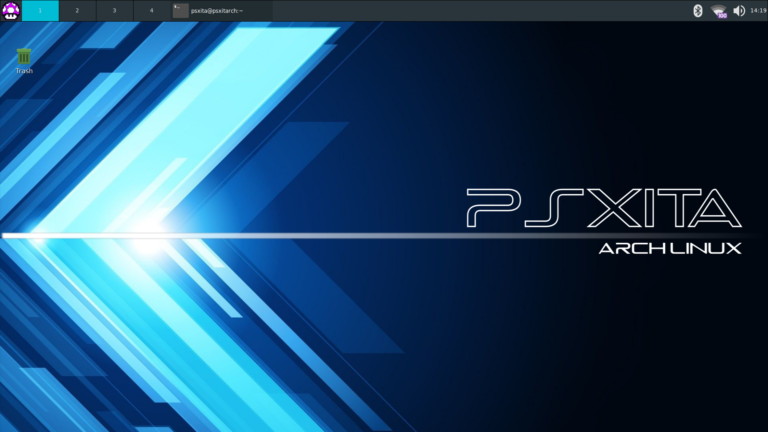This screenshot has height=432, width=768.
Task: Click the empty panel area beside the terminal task
Action: tap(450, 10)
